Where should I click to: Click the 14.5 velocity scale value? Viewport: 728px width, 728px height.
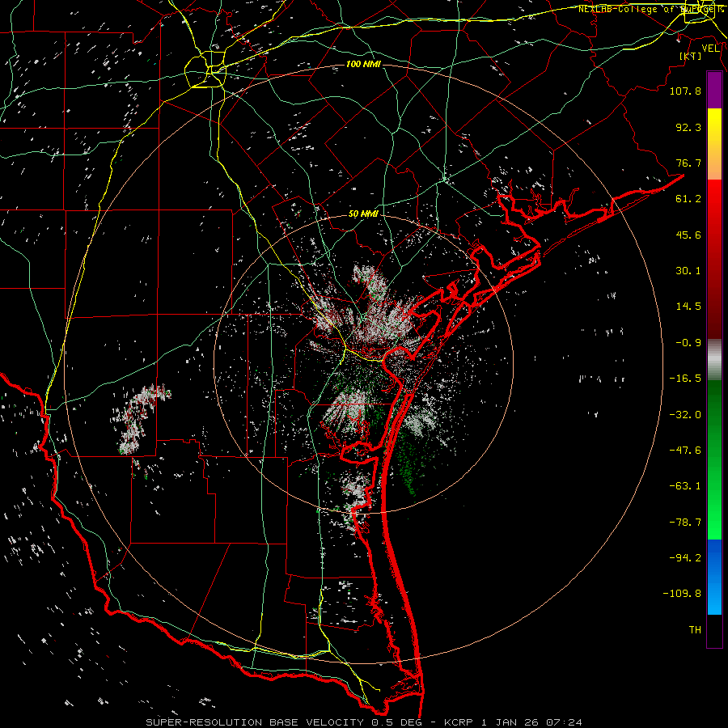pyautogui.click(x=688, y=307)
